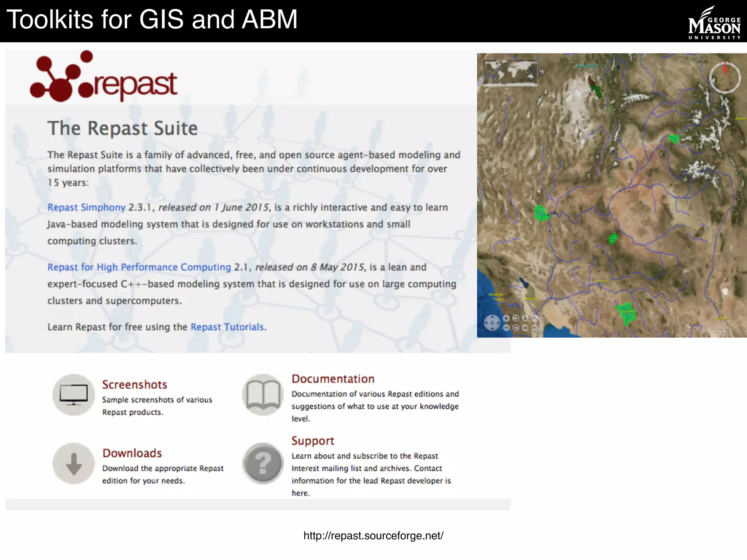Click the Support question mark icon
The width and height of the screenshot is (747, 560).
(263, 463)
